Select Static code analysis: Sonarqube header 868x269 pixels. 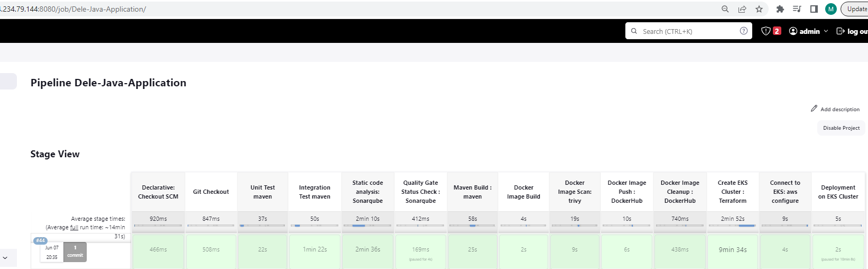tap(368, 192)
